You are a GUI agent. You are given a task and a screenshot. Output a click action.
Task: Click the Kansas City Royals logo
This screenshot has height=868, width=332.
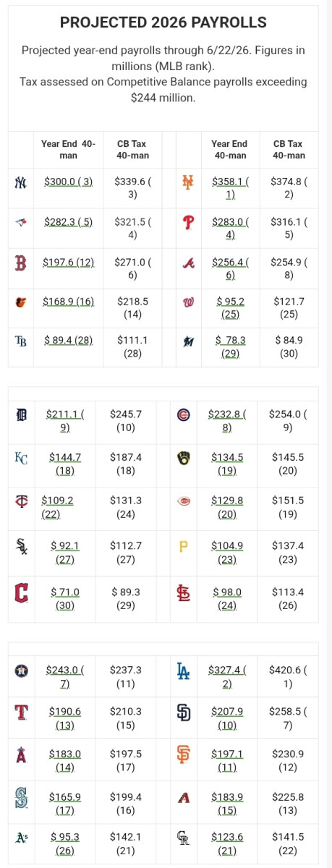pyautogui.click(x=22, y=457)
